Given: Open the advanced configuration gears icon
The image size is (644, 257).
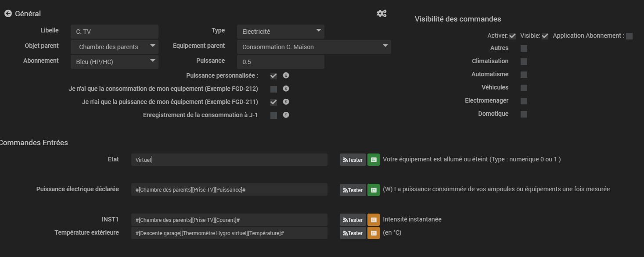Looking at the screenshot, I should coord(381,14).
